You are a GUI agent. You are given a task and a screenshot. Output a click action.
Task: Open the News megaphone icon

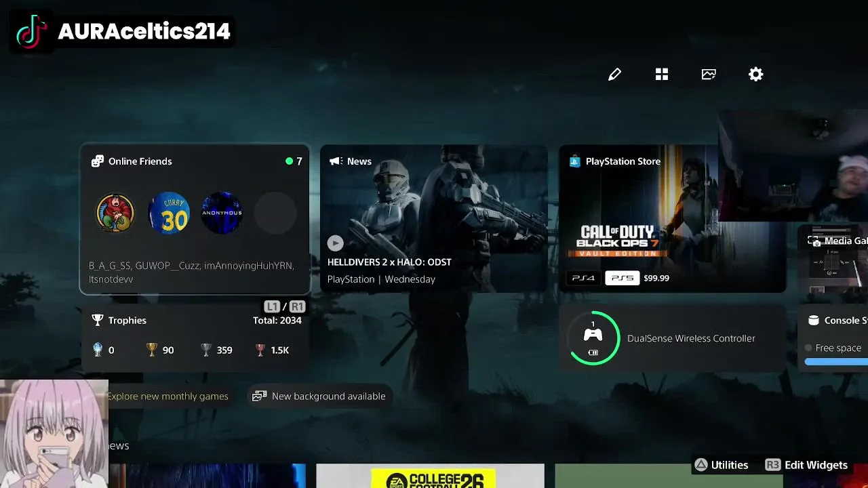335,161
